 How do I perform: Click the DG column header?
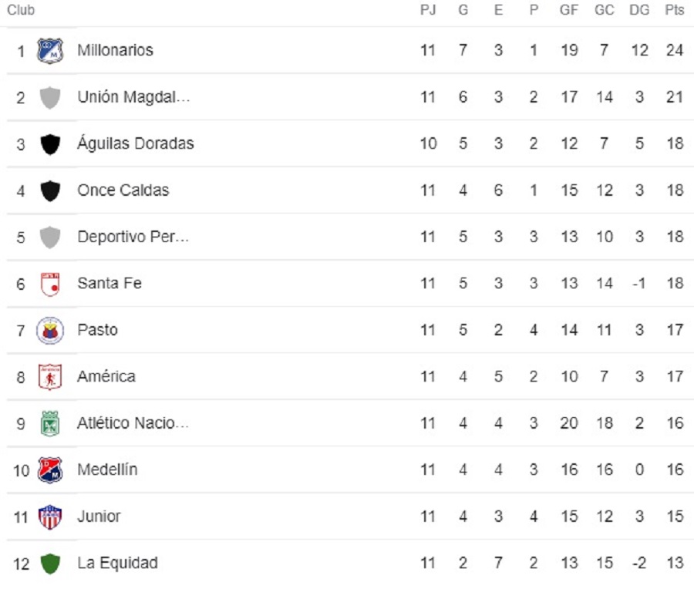(639, 10)
